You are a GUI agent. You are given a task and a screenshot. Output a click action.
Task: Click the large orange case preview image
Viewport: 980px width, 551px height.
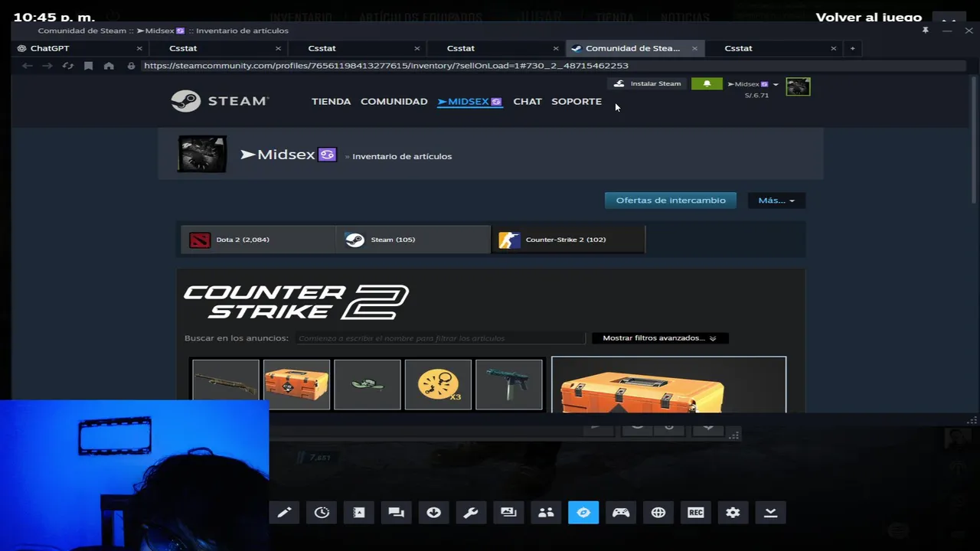pyautogui.click(x=668, y=385)
